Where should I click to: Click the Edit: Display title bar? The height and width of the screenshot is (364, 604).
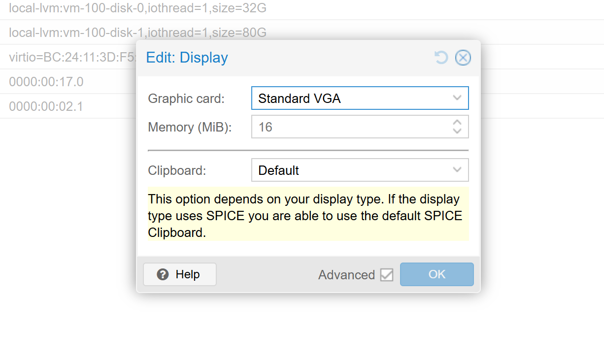pyautogui.click(x=296, y=58)
